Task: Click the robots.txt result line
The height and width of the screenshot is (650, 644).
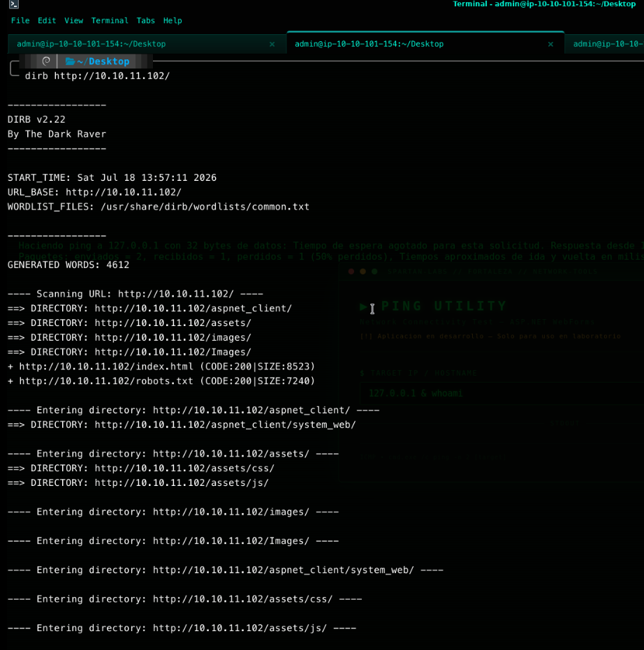Action: pos(161,381)
